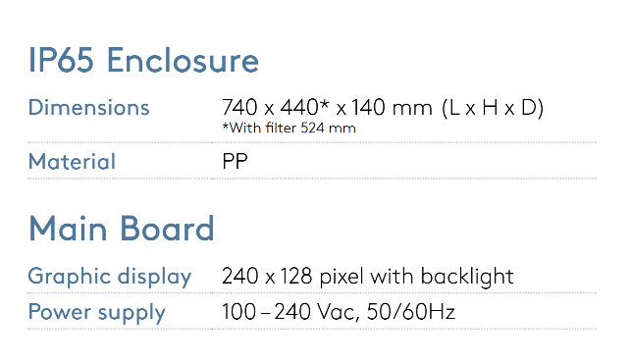Click the IP65 Enclosure heading
This screenshot has height=364, width=631.
click(143, 60)
